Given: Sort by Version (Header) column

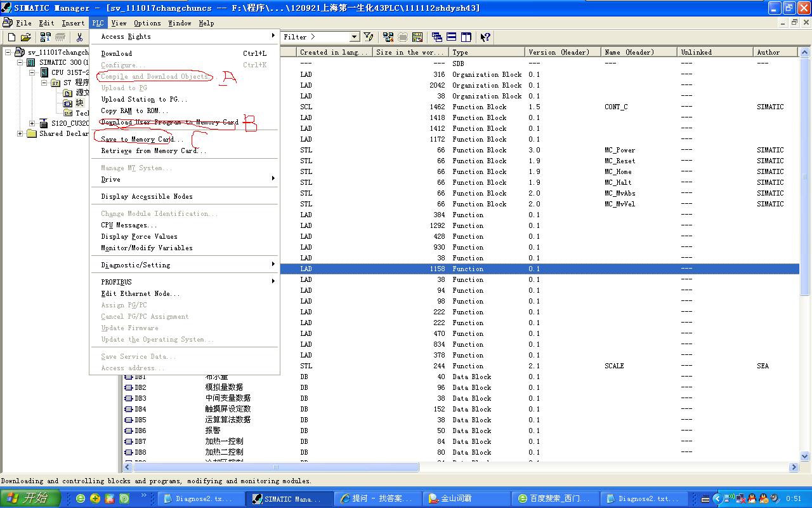Looking at the screenshot, I should coord(563,52).
